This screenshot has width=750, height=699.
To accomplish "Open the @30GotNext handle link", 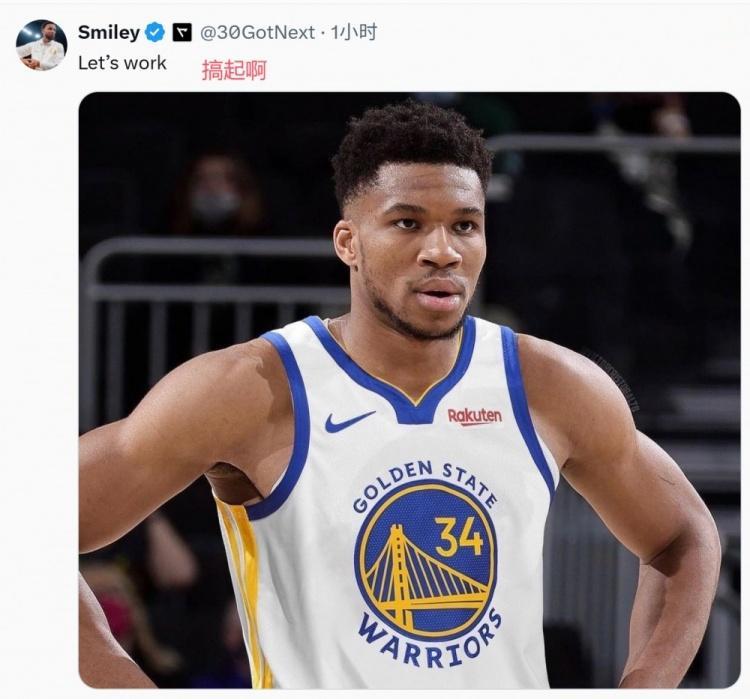I will pos(257,33).
